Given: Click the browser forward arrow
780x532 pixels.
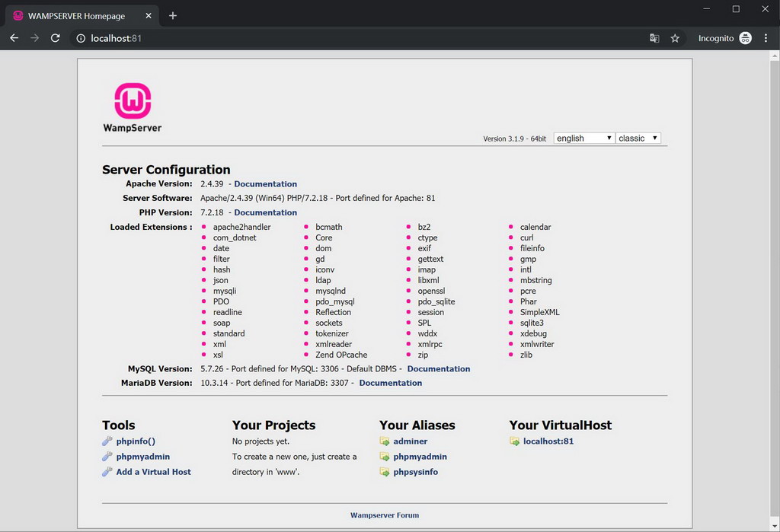Looking at the screenshot, I should pos(34,38).
